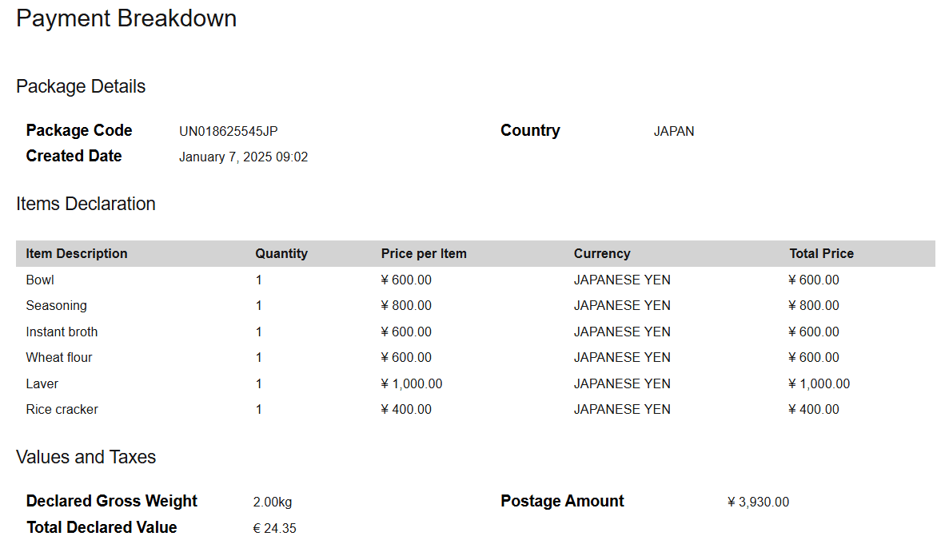The width and height of the screenshot is (945, 560).
Task: Click the Payment Breakdown heading
Action: 126,18
